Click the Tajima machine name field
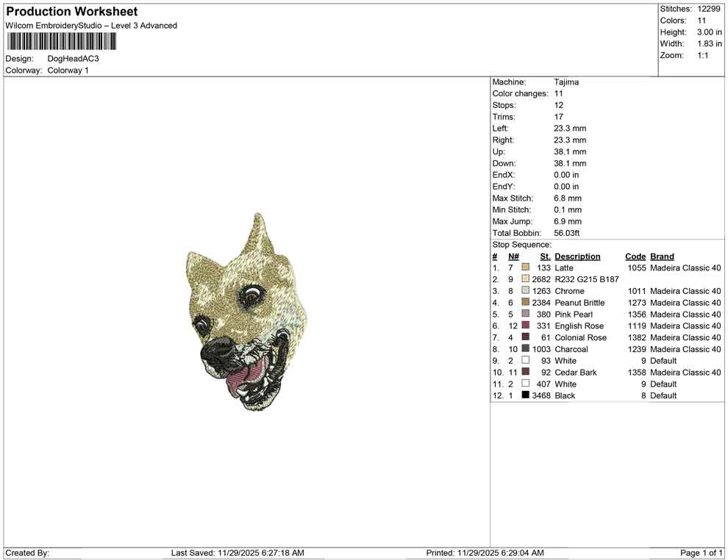Viewport: 728px width, 560px height. click(x=566, y=82)
